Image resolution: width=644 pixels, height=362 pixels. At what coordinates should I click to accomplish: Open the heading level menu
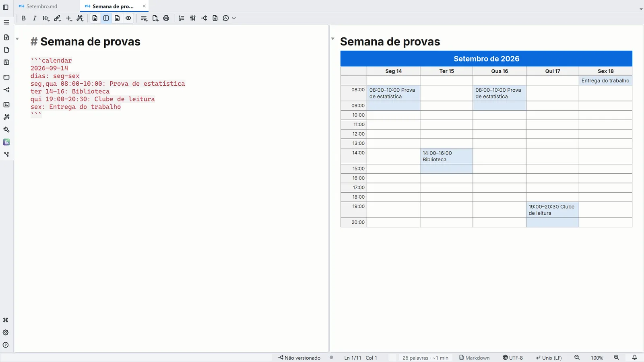pos(46,18)
